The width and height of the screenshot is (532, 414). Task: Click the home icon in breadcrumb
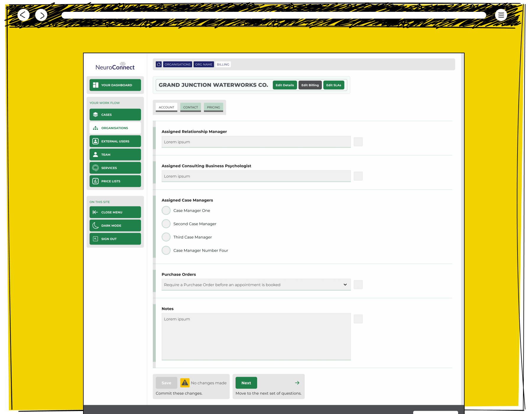tap(159, 64)
